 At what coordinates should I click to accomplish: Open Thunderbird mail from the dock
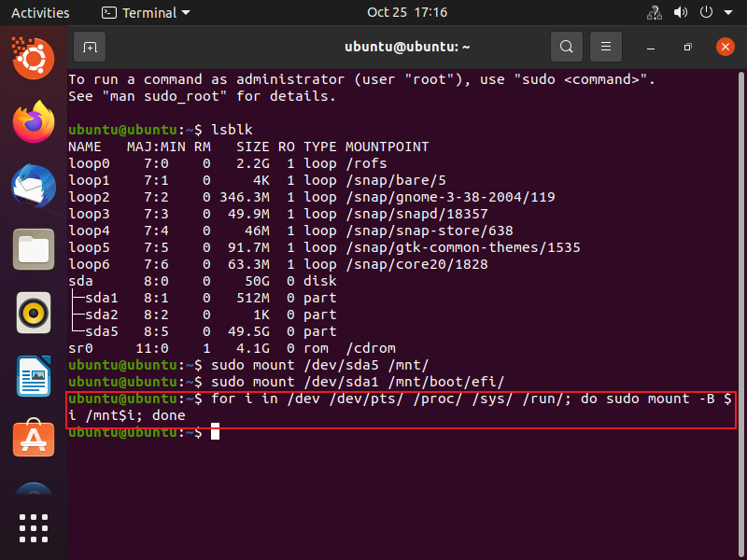coord(34,185)
